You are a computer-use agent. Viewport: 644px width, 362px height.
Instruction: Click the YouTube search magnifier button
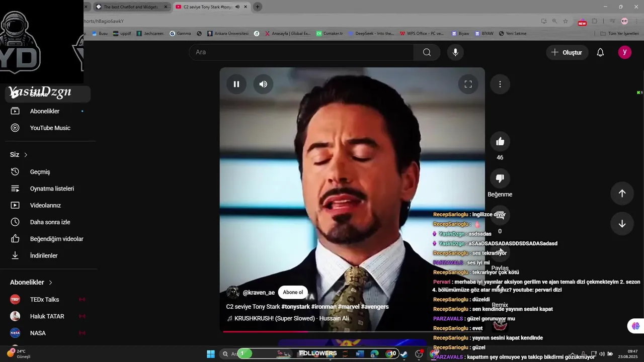pyautogui.click(x=427, y=52)
